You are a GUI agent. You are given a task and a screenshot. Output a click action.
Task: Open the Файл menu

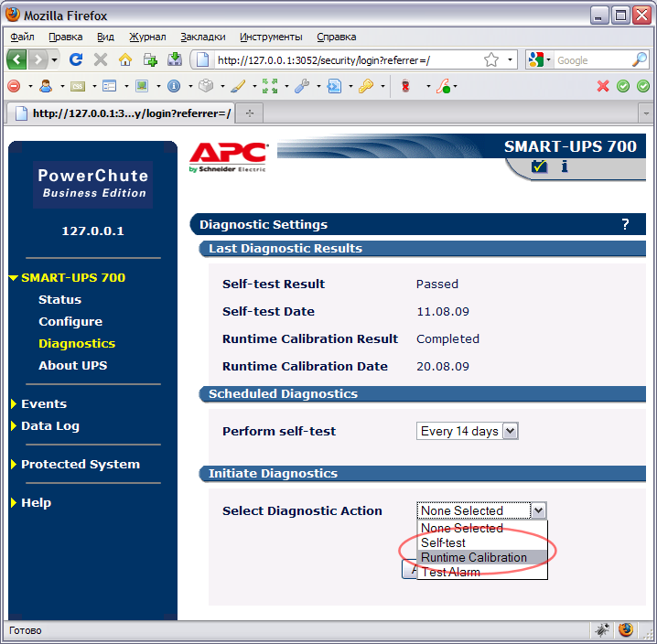point(22,37)
